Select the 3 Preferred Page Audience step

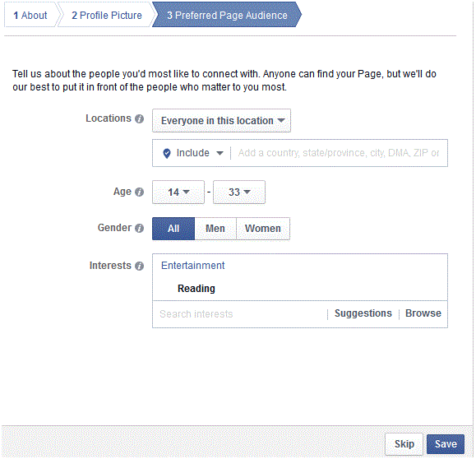pos(227,15)
